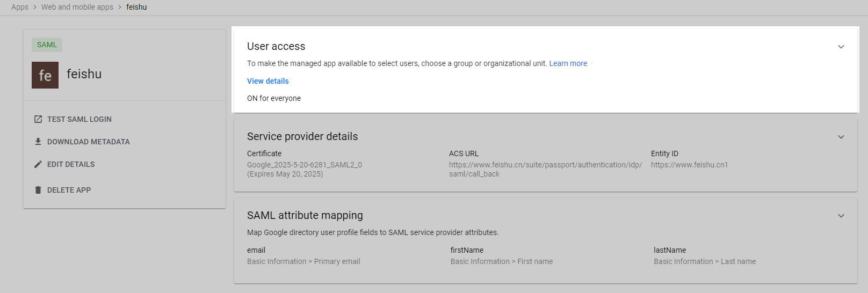Click the Delete App trash icon
The width and height of the screenshot is (868, 293).
[38, 190]
